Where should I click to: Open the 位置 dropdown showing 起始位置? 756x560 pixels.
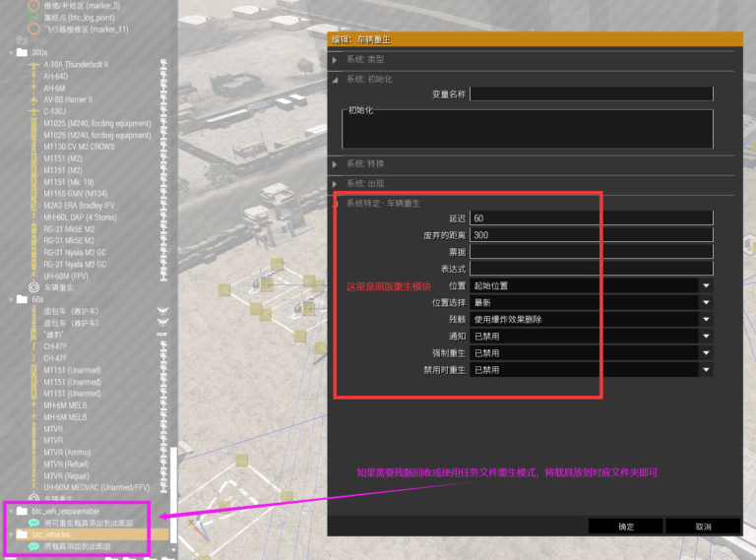[591, 285]
